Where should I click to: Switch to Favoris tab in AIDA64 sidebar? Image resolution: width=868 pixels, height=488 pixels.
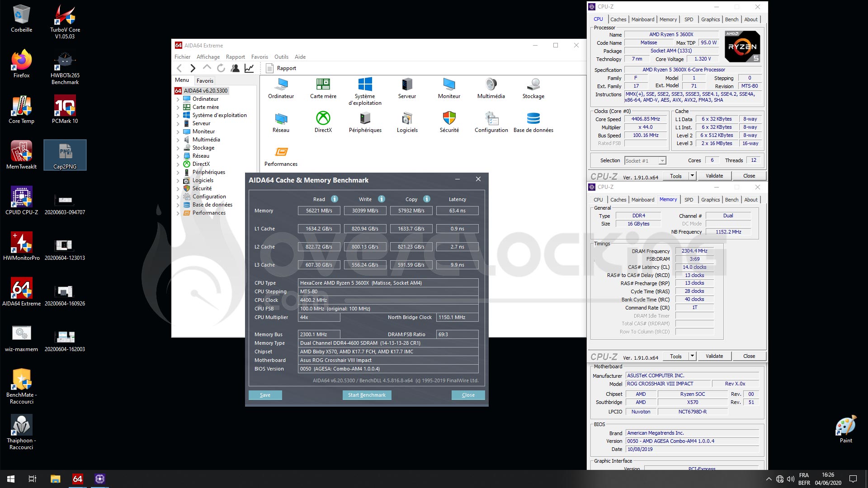tap(205, 81)
